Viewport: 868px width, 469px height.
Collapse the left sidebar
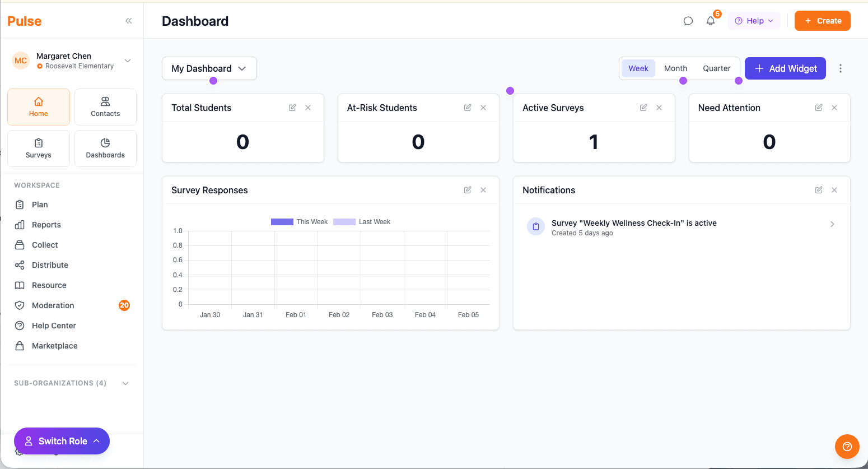pos(128,21)
